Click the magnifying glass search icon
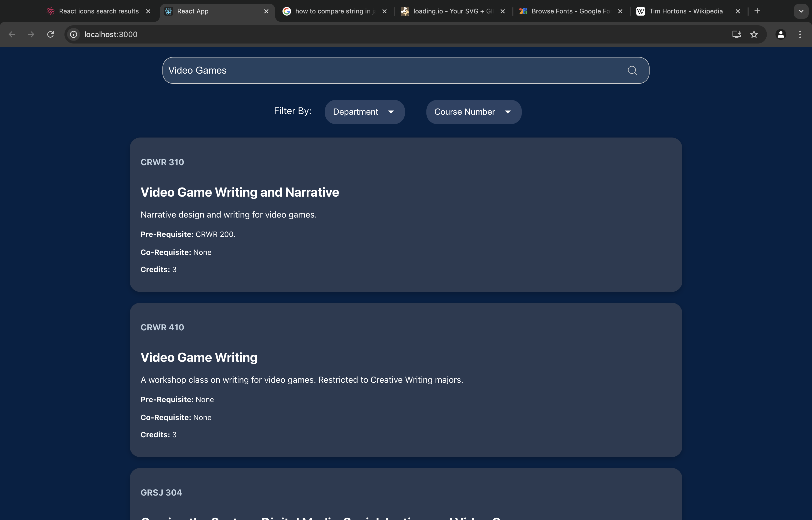This screenshot has height=520, width=812. coord(632,70)
